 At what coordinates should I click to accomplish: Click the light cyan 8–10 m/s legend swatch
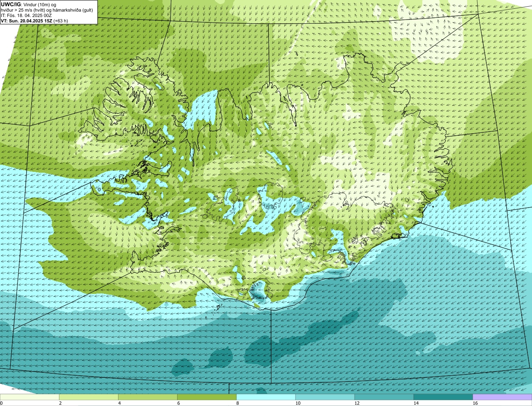click(266, 397)
